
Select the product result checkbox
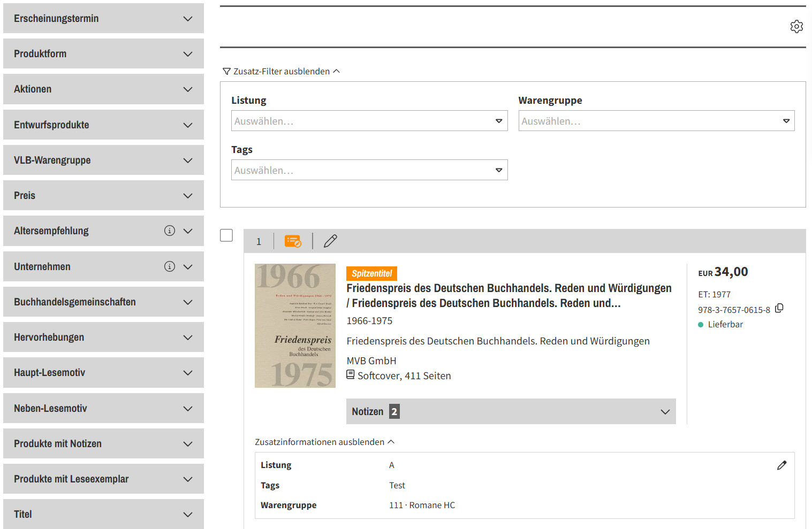point(226,235)
